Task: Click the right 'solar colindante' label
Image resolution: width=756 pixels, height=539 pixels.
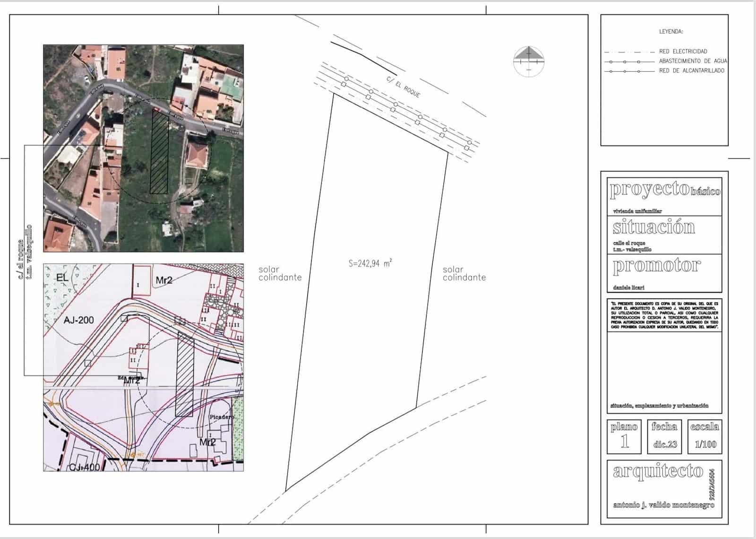Action: click(464, 273)
